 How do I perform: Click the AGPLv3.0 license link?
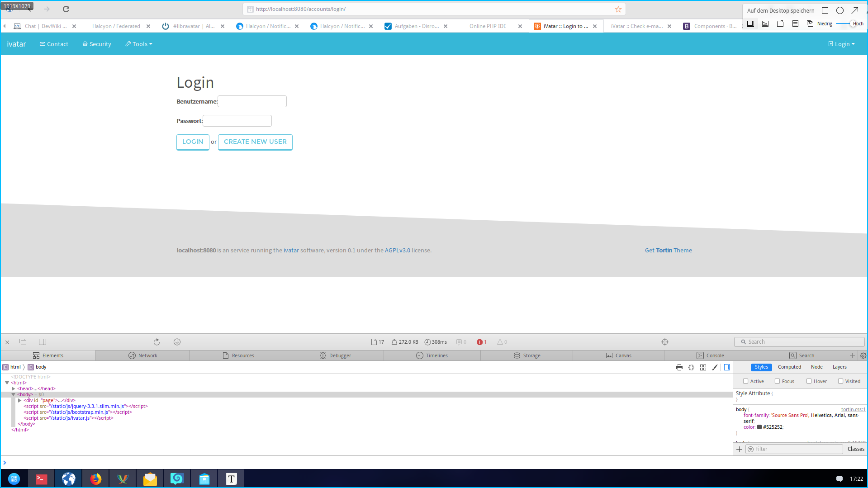[x=397, y=250]
